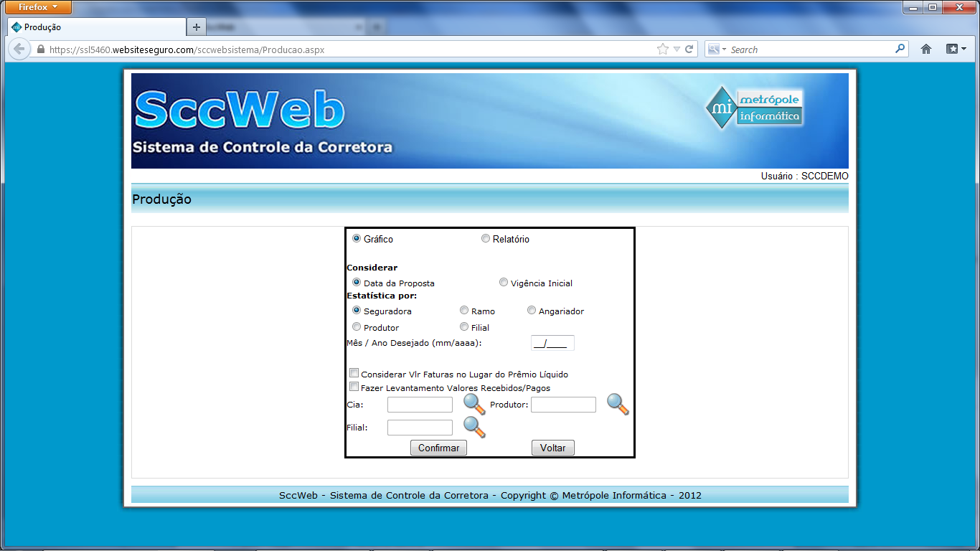Click the SccWeb banner title
The height and width of the screenshot is (551, 980).
pos(240,110)
